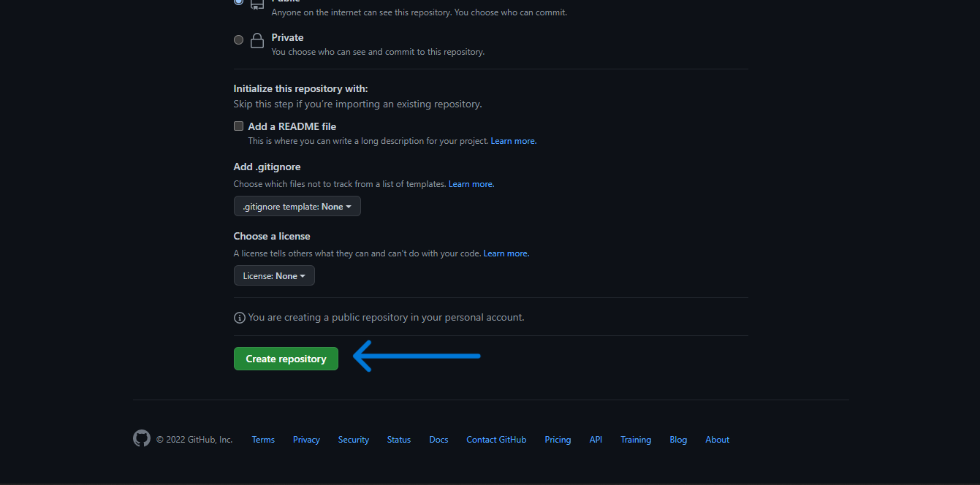This screenshot has width=980, height=485.
Task: Select the Private repository radio button
Action: [x=238, y=39]
